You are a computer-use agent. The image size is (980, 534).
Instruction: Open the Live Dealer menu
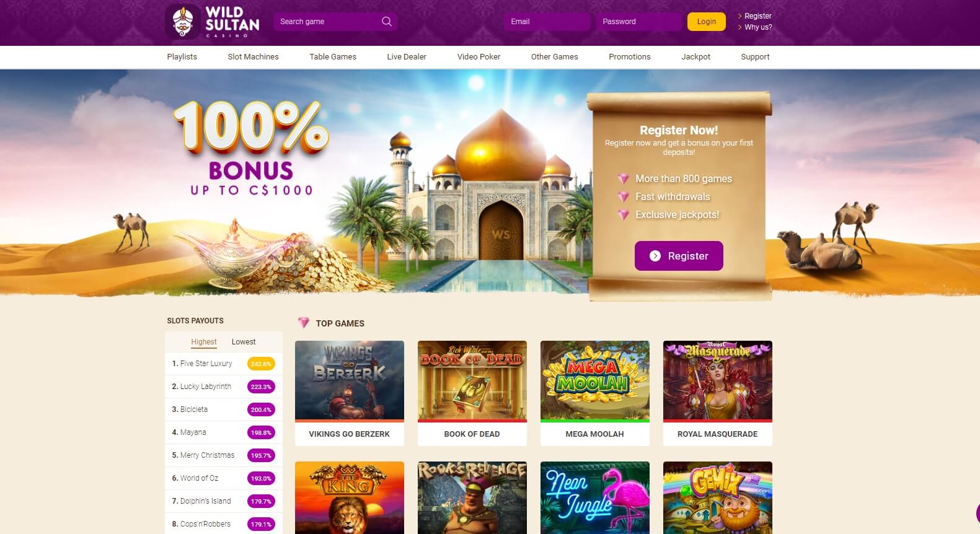[x=407, y=56]
